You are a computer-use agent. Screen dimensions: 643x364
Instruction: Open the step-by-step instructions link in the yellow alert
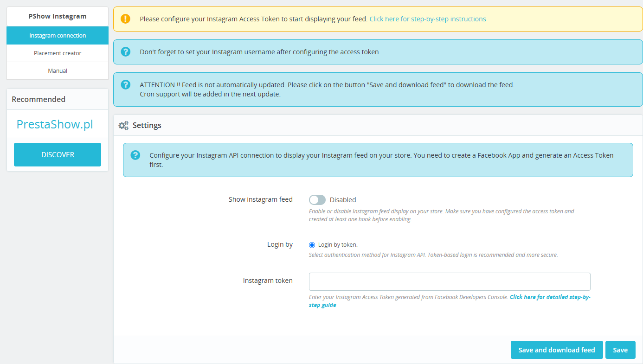427,19
